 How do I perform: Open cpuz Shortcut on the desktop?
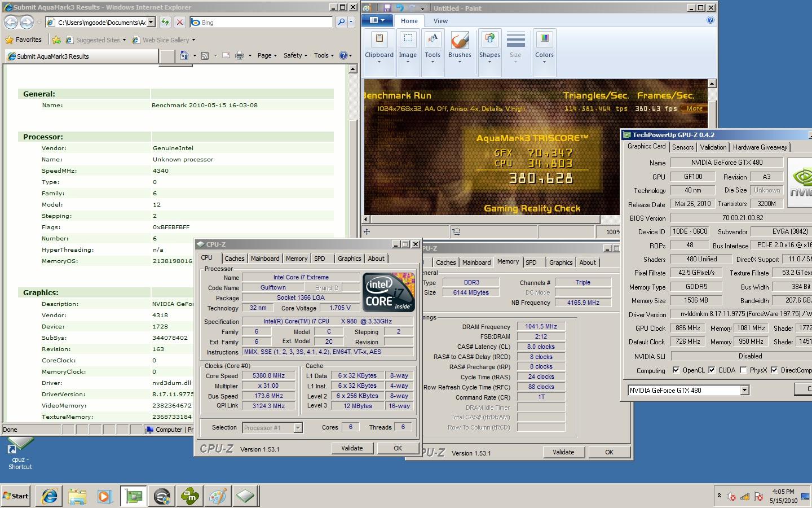click(20, 454)
